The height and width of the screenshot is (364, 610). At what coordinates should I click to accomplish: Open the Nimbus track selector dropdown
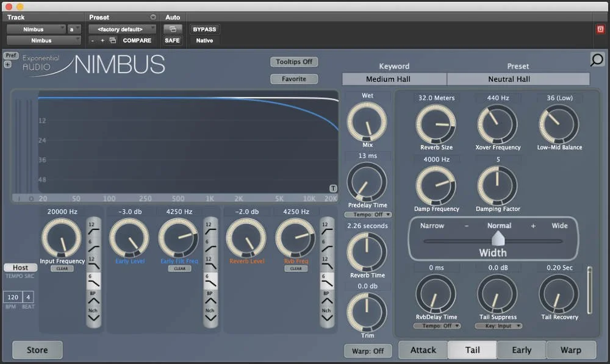pyautogui.click(x=36, y=29)
